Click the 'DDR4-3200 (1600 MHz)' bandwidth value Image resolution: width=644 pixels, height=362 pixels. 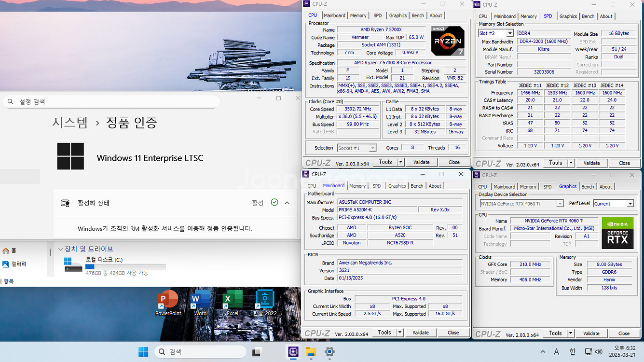pos(544,42)
